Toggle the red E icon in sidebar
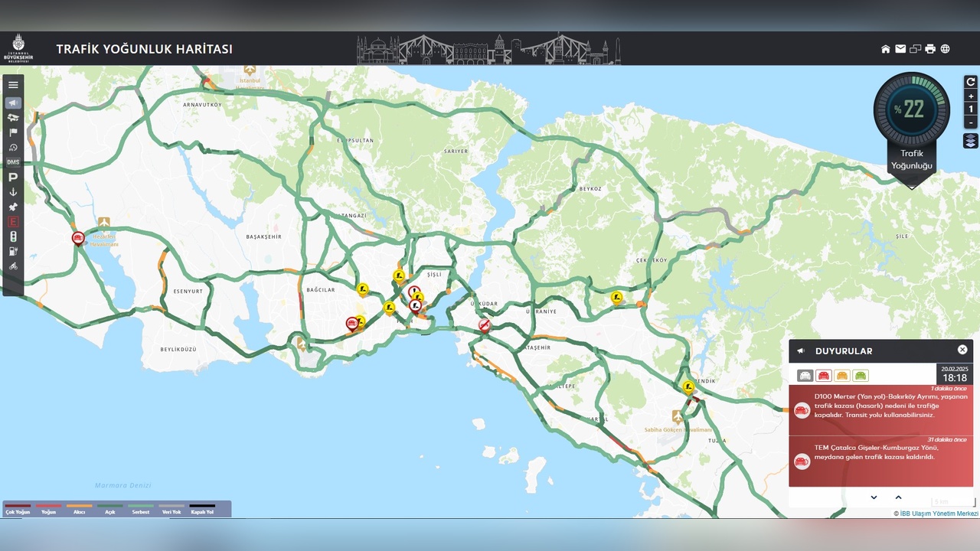 [x=13, y=222]
